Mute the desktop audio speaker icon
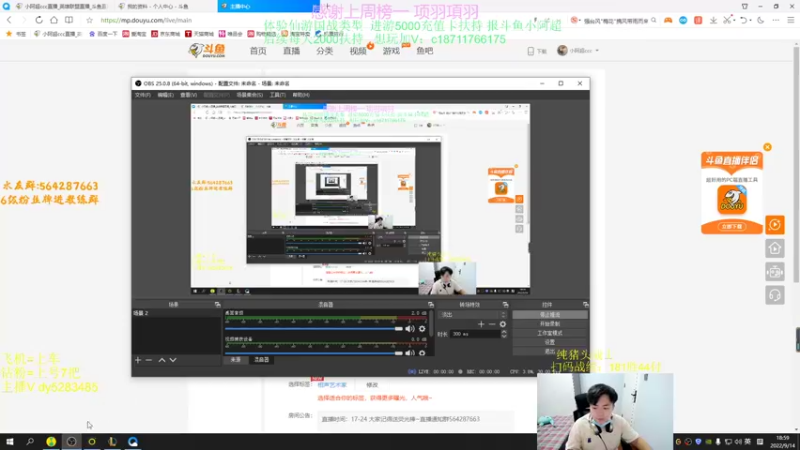The height and width of the screenshot is (450, 800). pyautogui.click(x=410, y=329)
